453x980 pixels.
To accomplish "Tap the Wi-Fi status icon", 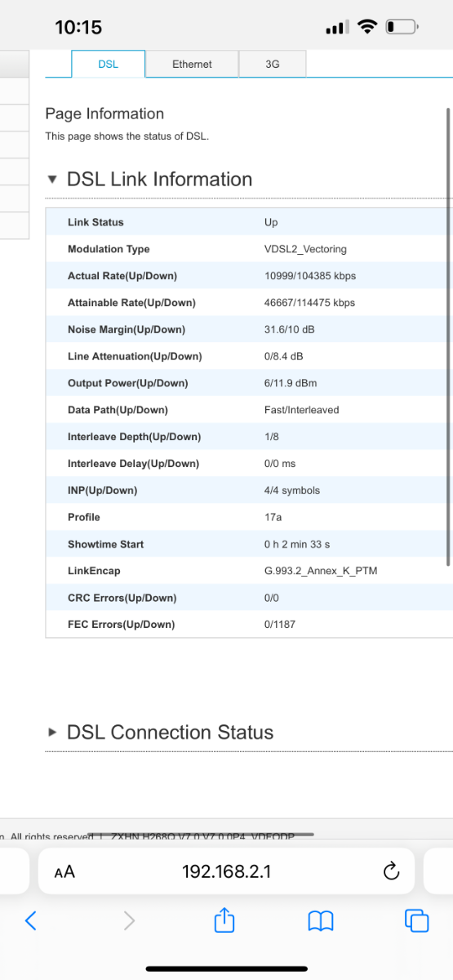I will tap(369, 27).
